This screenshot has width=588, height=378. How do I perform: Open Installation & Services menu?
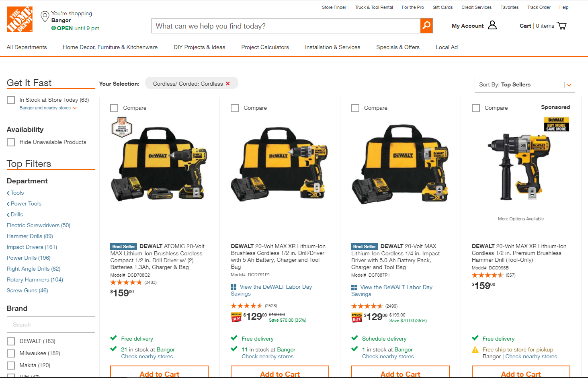point(332,47)
